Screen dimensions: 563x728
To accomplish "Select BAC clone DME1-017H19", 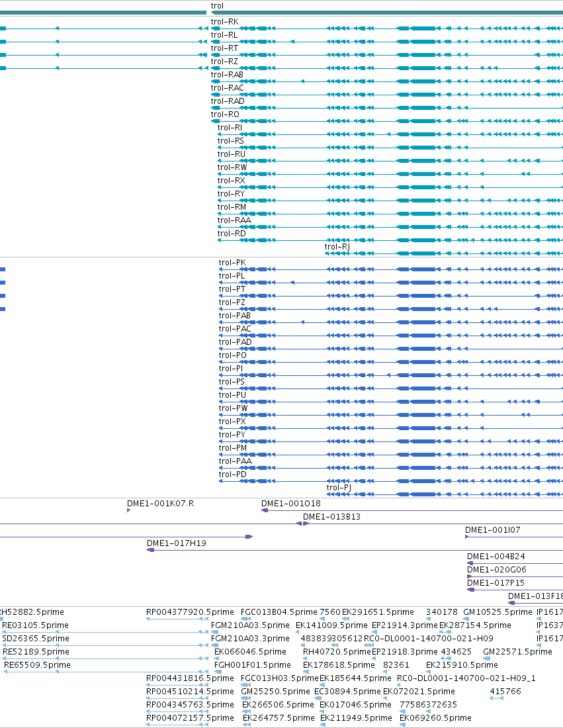I will click(177, 543).
